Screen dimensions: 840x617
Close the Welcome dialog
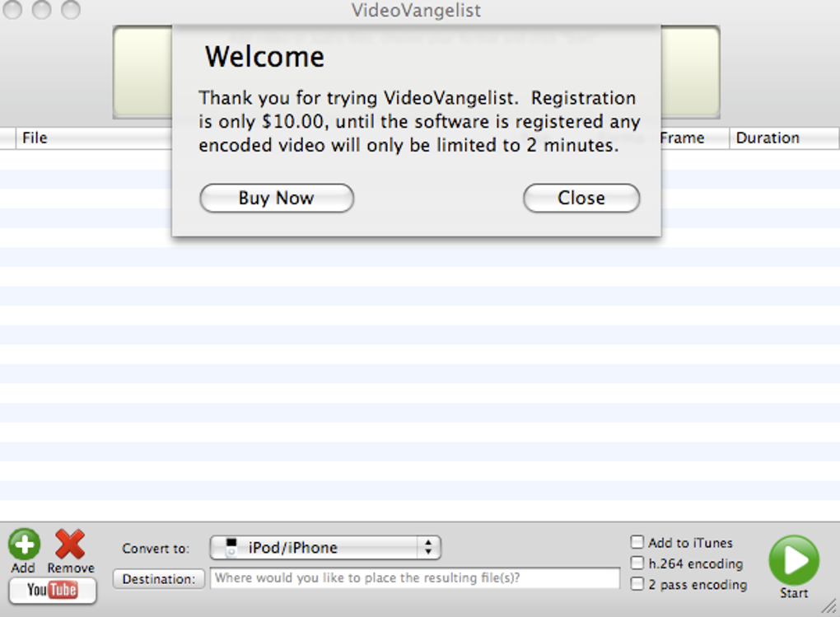coord(581,198)
